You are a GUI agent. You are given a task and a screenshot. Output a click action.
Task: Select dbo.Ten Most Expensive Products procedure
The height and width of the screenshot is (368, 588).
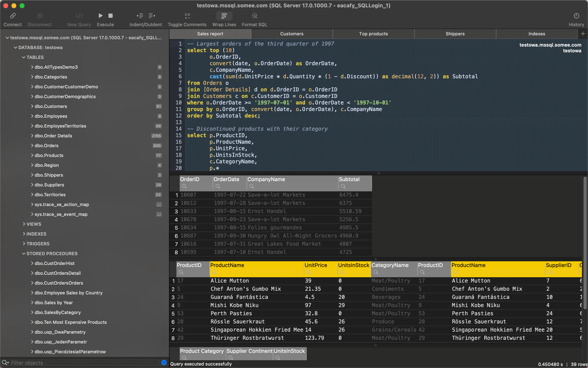tap(71, 322)
